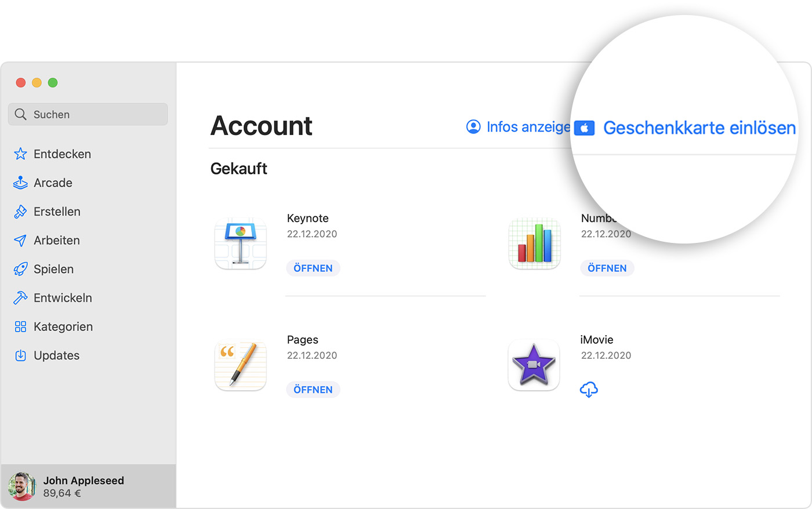Image resolution: width=812 pixels, height=509 pixels.
Task: Click the Arcade joystick icon
Action: (x=20, y=183)
